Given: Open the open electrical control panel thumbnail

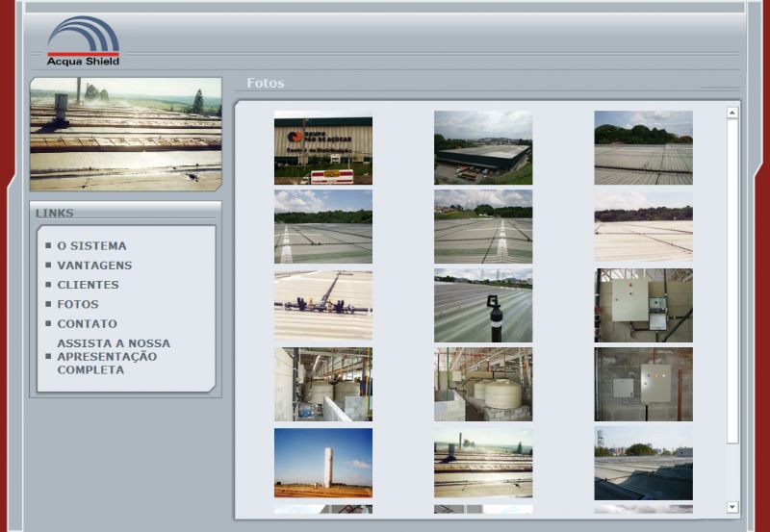Looking at the screenshot, I should pyautogui.click(x=643, y=305).
